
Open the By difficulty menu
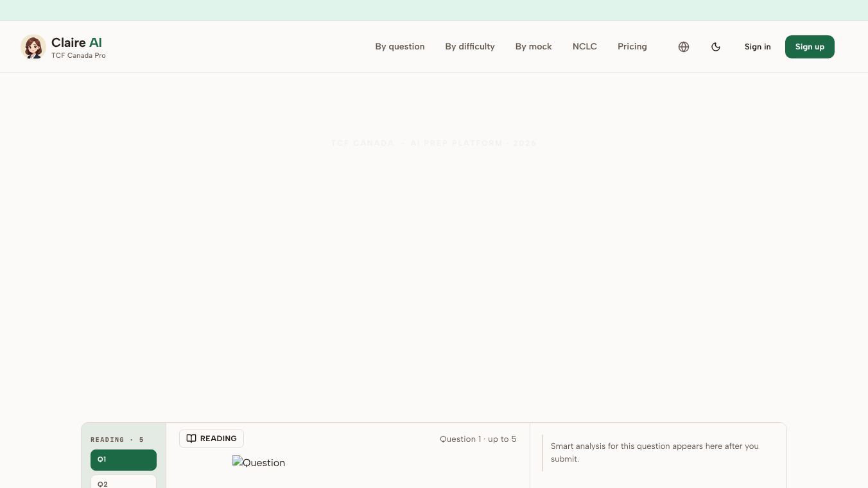coord(470,47)
